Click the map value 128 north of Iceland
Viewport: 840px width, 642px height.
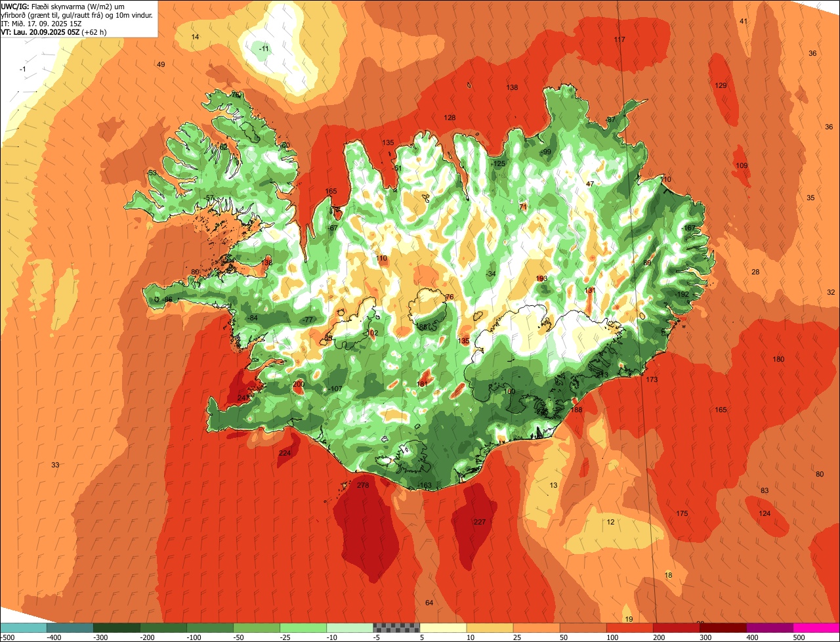[x=450, y=118]
